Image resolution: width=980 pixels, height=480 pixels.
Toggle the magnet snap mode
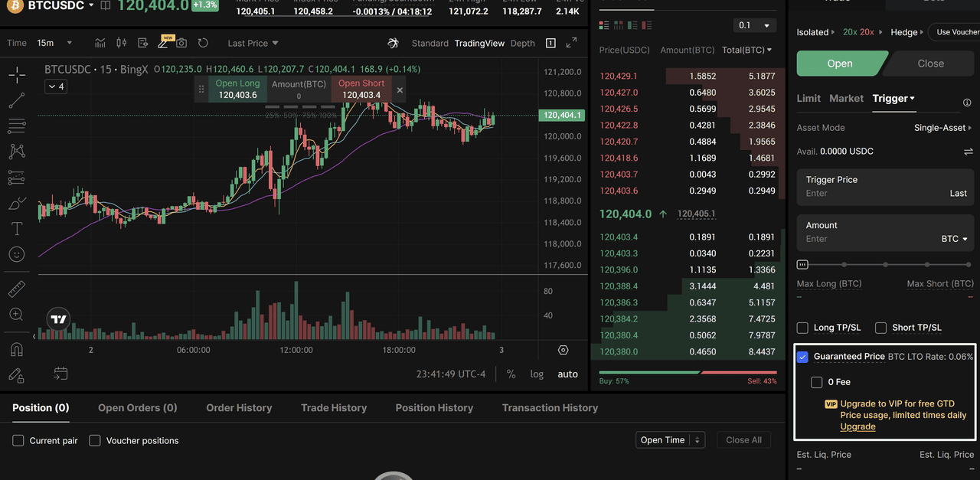coord(16,349)
